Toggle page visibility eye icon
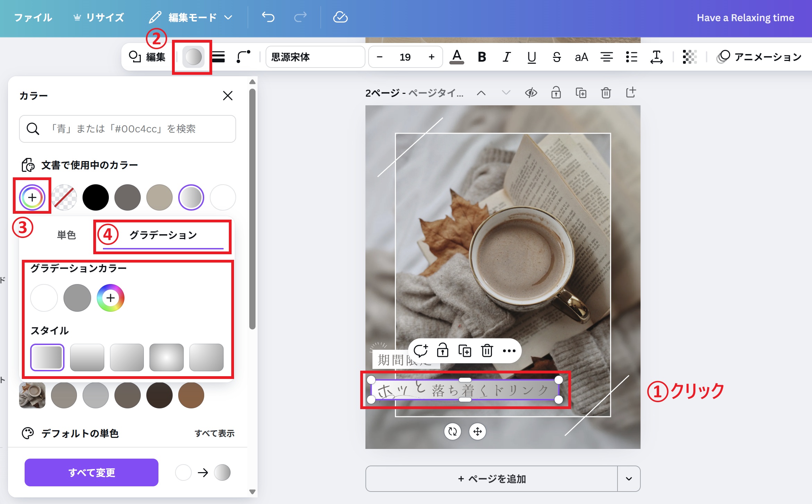The image size is (812, 504). [531, 93]
